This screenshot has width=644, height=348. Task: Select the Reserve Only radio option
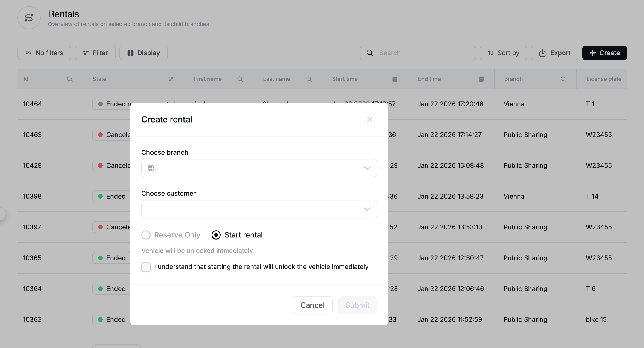tap(146, 235)
